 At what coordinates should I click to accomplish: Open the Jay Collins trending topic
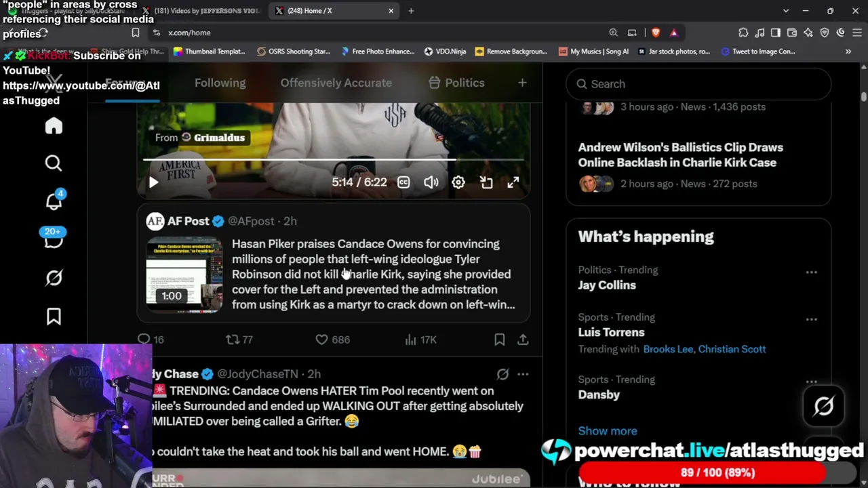coord(607,285)
